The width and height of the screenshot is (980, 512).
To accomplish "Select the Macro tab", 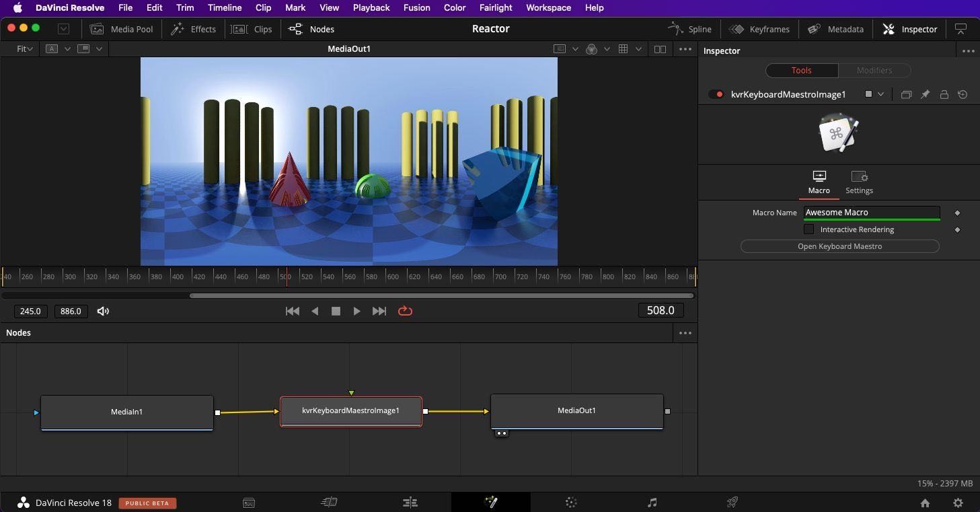I will 819,183.
